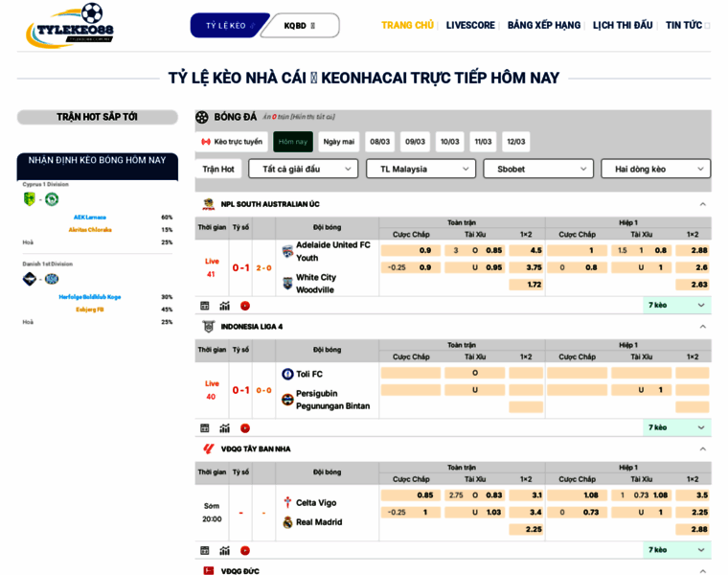Play live stream icon under Celta Vigo match
This screenshot has width=728, height=575.
coord(245,550)
